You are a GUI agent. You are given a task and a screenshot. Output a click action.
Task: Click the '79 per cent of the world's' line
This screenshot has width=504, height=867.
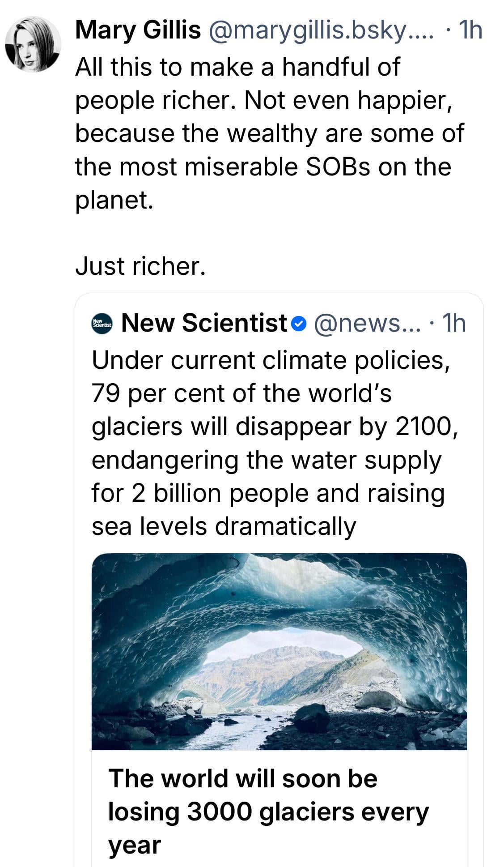tap(241, 393)
